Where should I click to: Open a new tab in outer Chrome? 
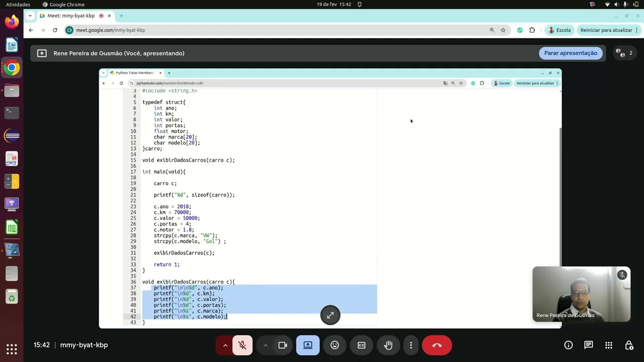pos(121,16)
